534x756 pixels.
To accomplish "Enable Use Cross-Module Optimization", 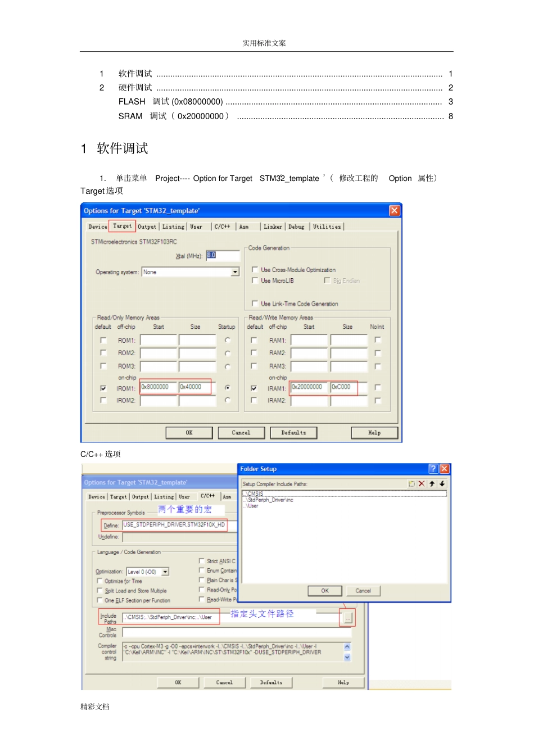I will click(x=255, y=270).
